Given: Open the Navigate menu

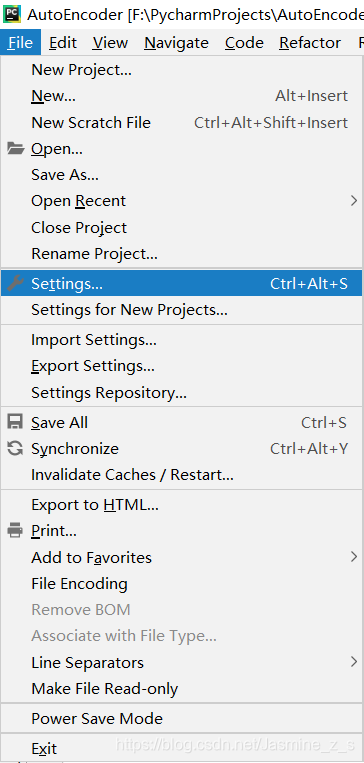Looking at the screenshot, I should pos(176,43).
